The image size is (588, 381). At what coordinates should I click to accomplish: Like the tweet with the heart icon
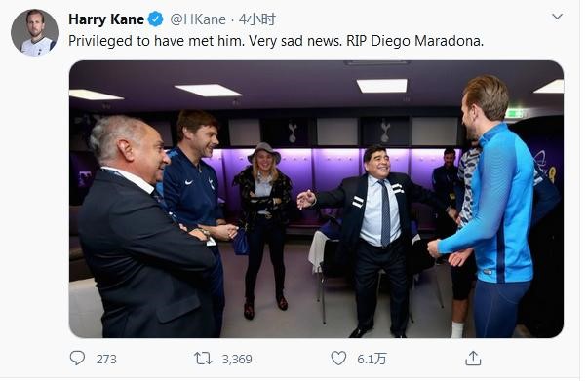click(x=338, y=359)
